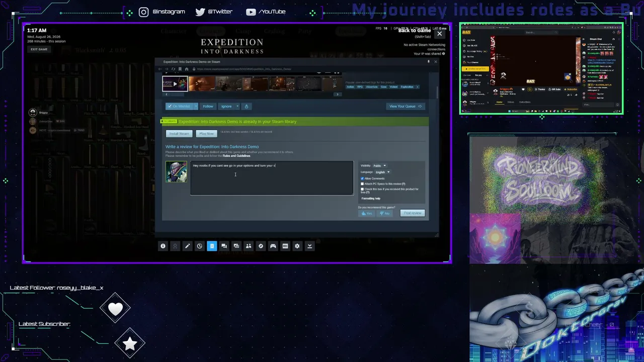This screenshot has height=362, width=644.
Task: Select the trailer video thumbnail with play icon
Action: pyautogui.click(x=175, y=84)
